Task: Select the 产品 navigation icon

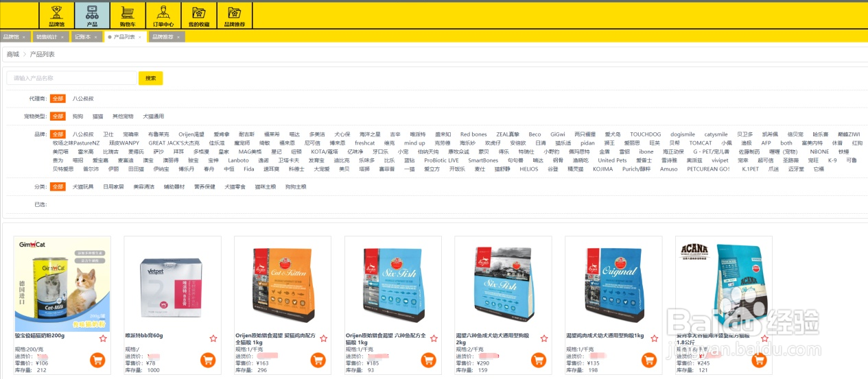Action: [x=92, y=16]
